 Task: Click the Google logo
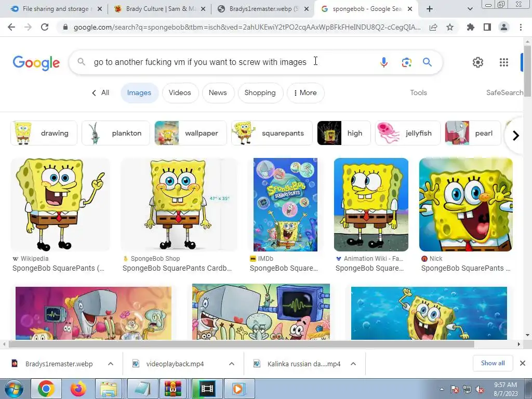[x=36, y=63]
